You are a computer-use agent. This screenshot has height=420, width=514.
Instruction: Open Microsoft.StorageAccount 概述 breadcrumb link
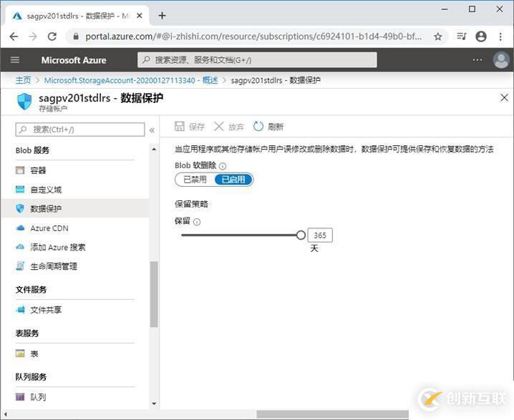[131, 80]
